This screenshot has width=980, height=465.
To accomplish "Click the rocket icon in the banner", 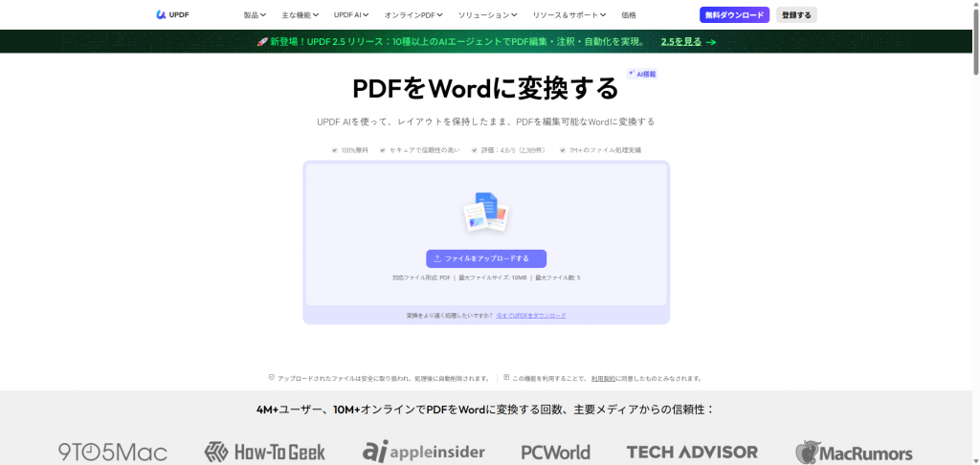I will point(262,42).
